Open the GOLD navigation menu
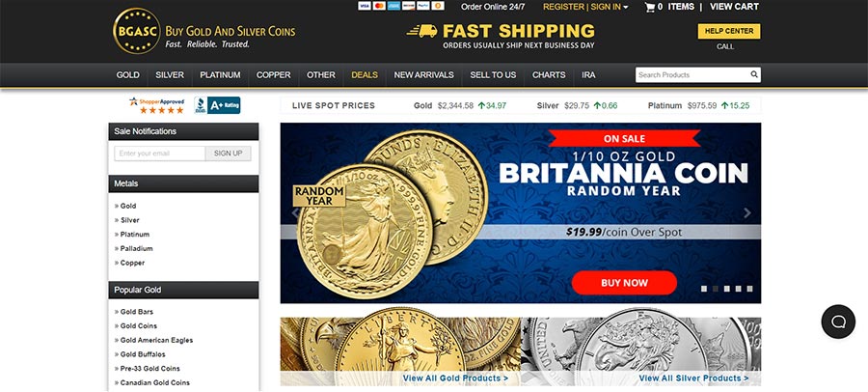 coord(128,75)
